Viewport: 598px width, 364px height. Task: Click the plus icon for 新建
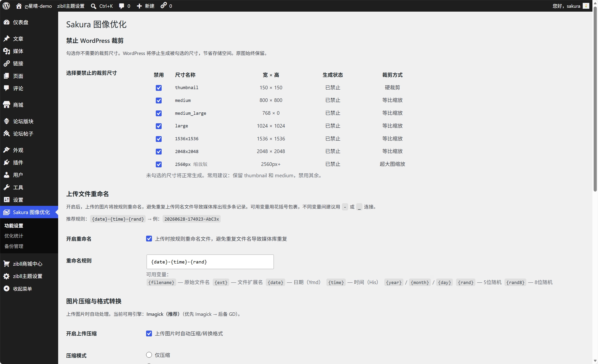click(x=139, y=6)
